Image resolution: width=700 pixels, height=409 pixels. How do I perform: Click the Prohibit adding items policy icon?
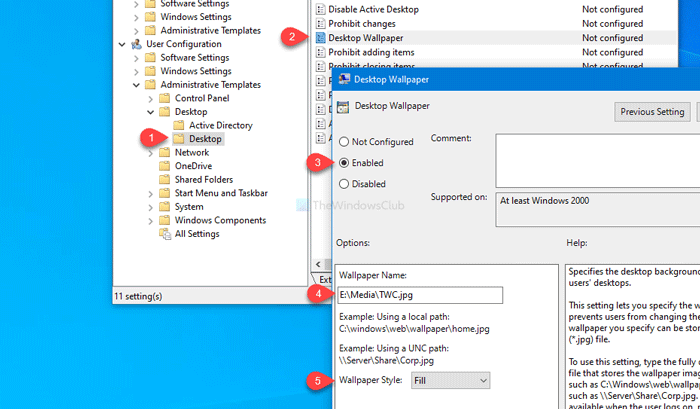tap(320, 52)
